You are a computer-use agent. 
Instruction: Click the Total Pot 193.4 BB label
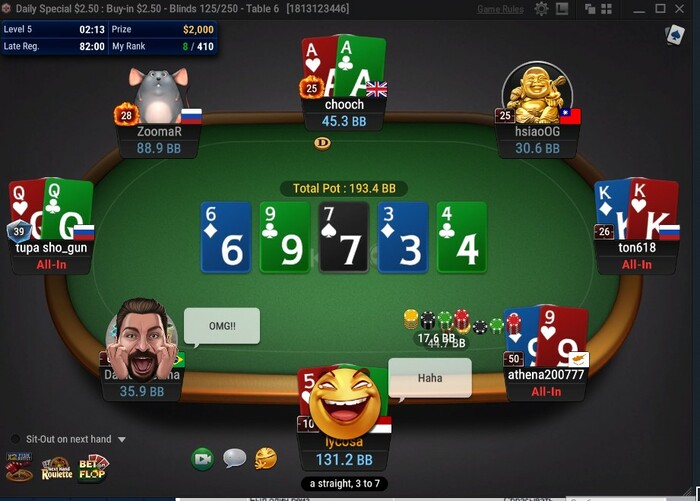344,188
